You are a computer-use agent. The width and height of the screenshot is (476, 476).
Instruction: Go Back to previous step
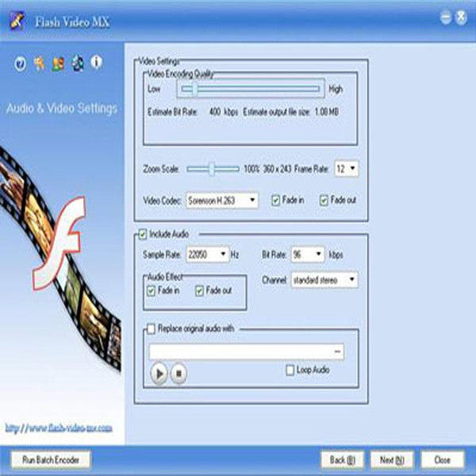click(343, 460)
